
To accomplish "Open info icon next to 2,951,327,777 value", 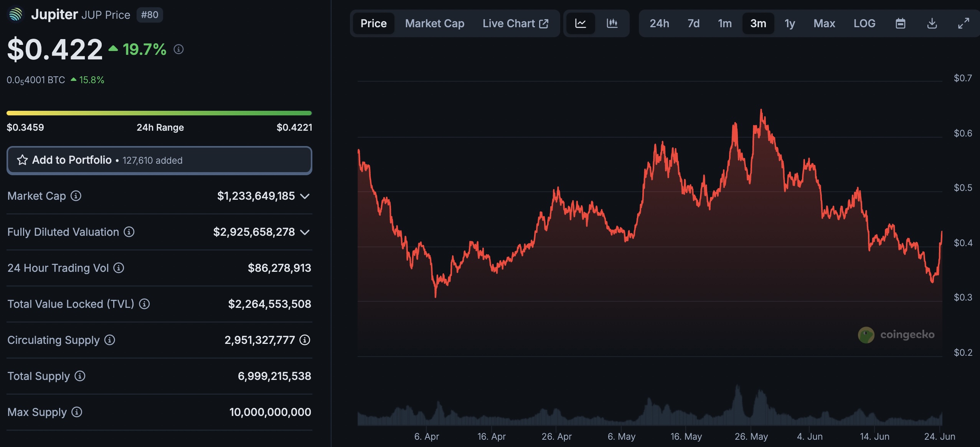I will coord(305,340).
